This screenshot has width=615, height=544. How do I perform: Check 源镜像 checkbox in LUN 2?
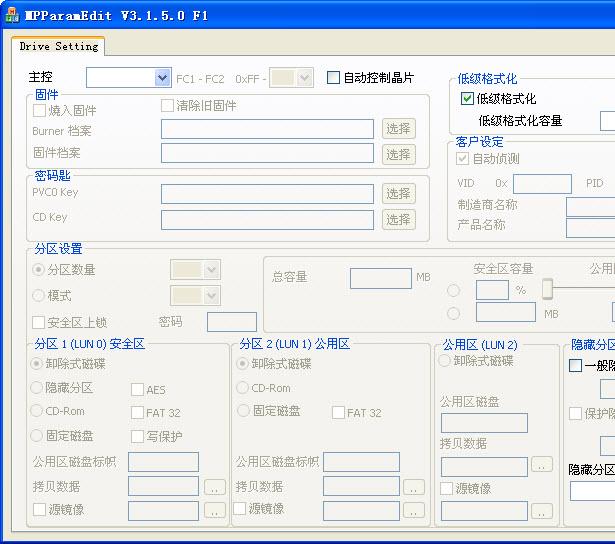(x=446, y=488)
